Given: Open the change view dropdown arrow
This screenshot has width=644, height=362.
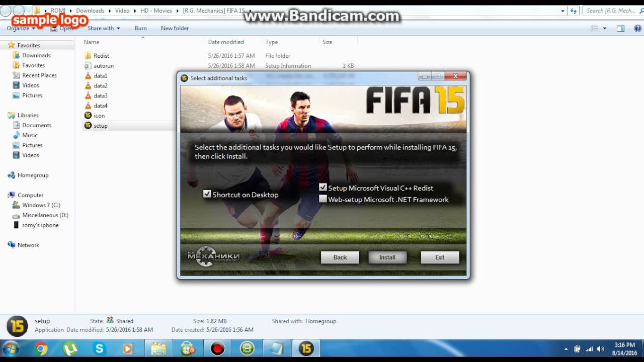Looking at the screenshot, I should (x=605, y=29).
